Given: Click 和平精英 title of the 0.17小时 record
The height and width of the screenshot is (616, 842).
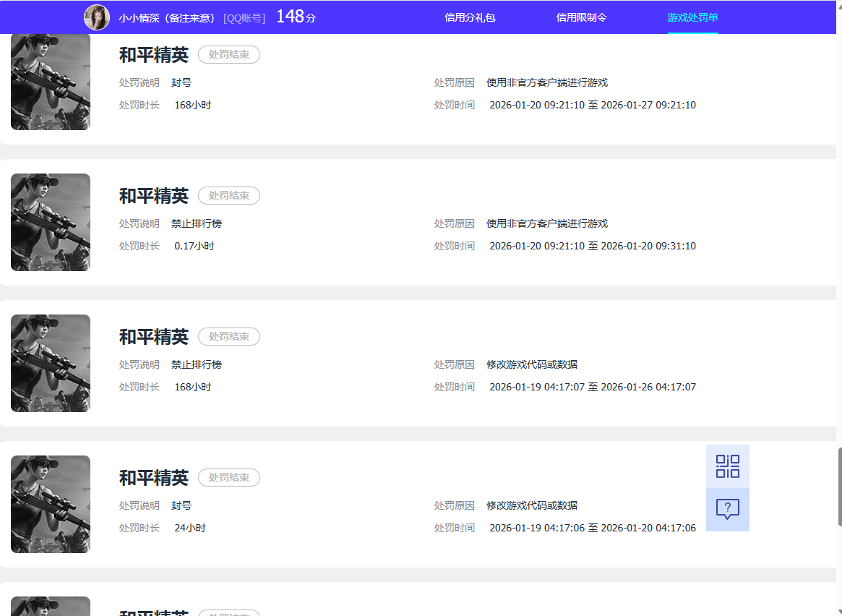Looking at the screenshot, I should tap(153, 195).
